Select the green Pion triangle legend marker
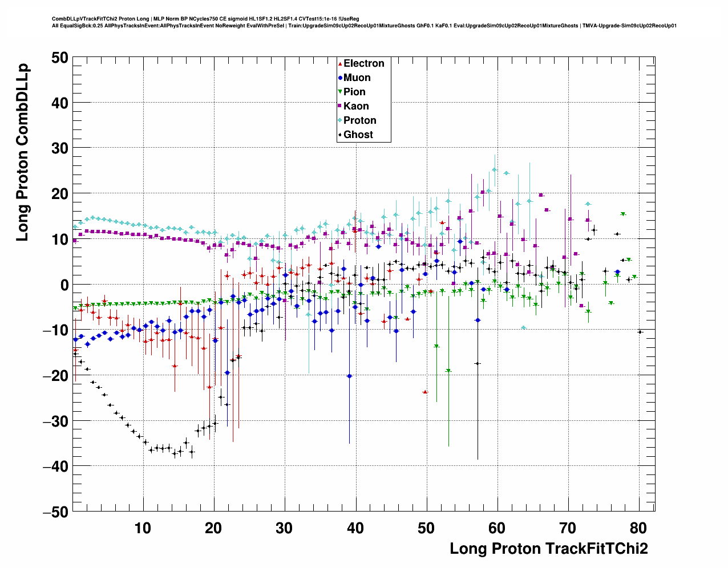The image size is (728, 568). [x=341, y=92]
